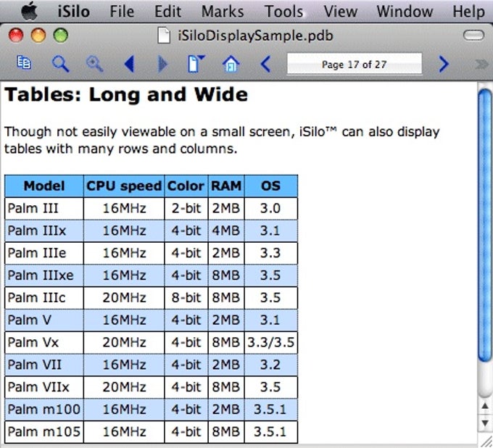This screenshot has width=493, height=448.
Task: Select the Palm III cell
Action: pyautogui.click(x=44, y=209)
